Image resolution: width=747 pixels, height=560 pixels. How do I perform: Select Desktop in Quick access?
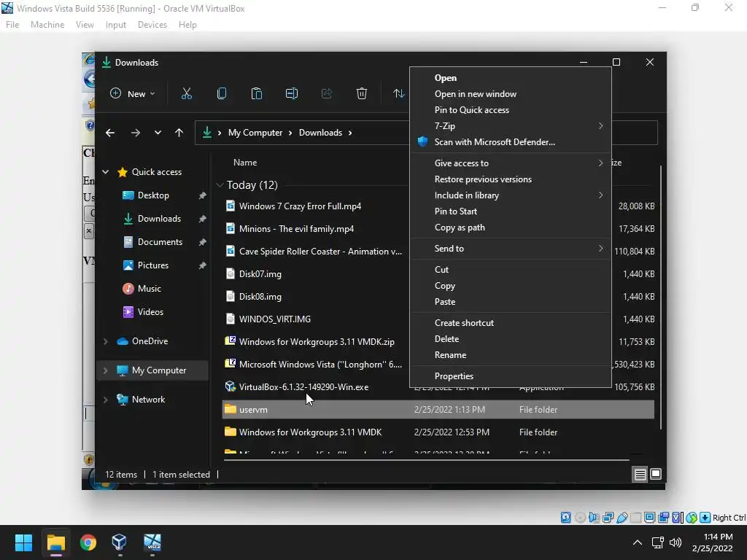(153, 195)
